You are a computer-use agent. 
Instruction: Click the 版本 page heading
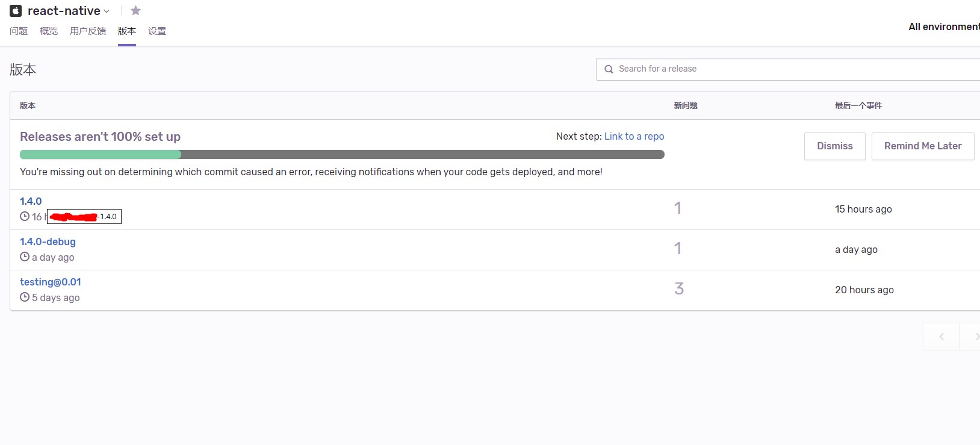(x=23, y=70)
